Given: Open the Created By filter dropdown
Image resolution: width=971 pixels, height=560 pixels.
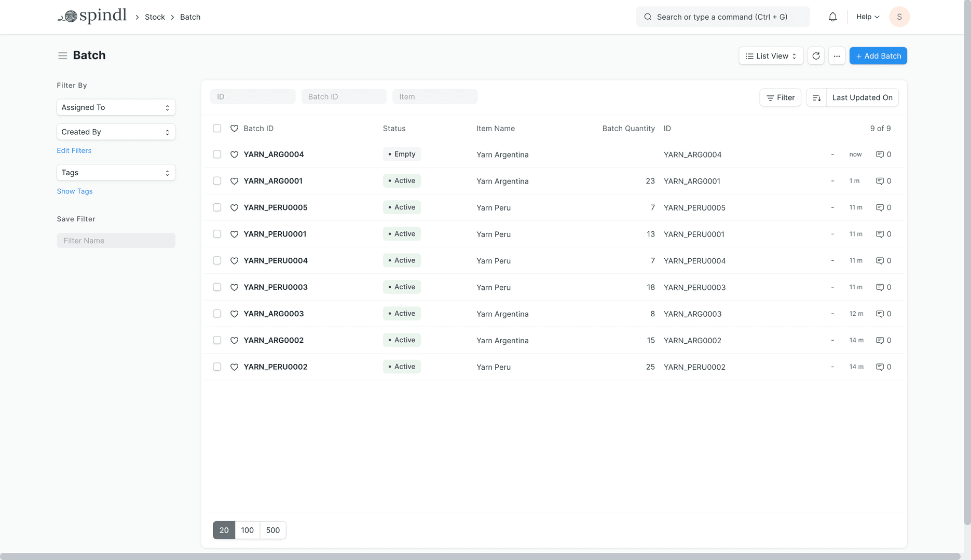Looking at the screenshot, I should (116, 132).
